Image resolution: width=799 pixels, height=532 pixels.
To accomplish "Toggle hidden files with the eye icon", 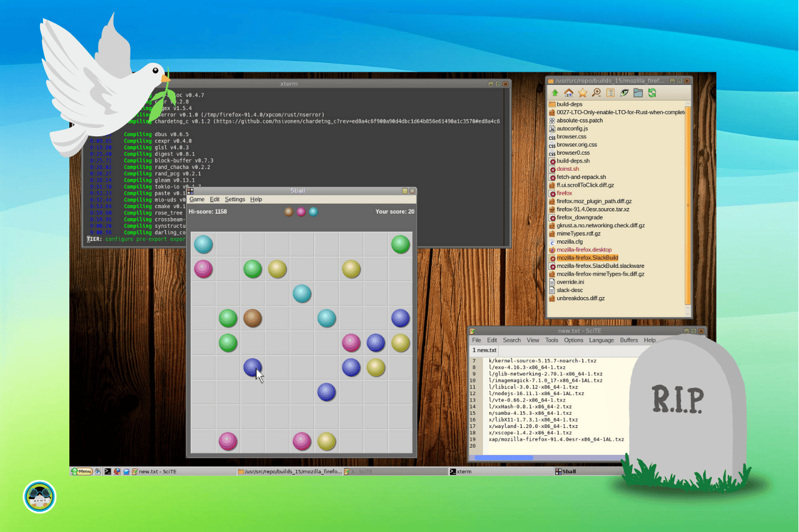I will pyautogui.click(x=624, y=93).
